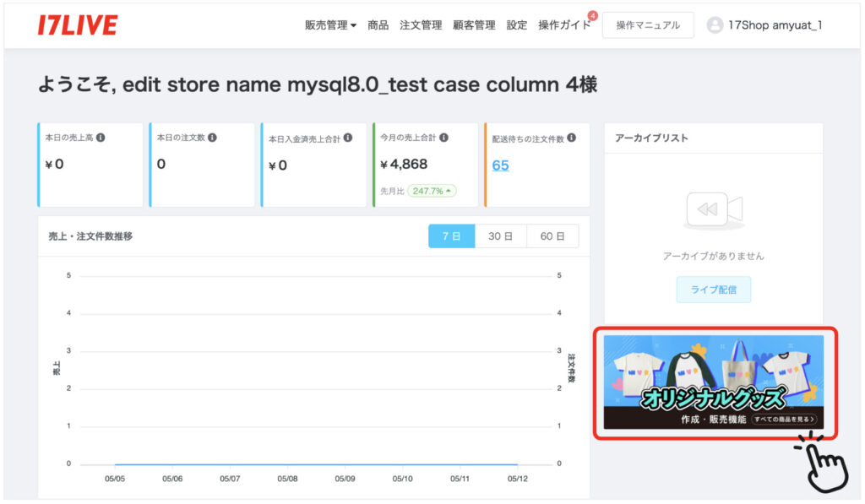This screenshot has height=504, width=865.
Task: Click すべての商品を見る in banner
Action: [x=785, y=419]
